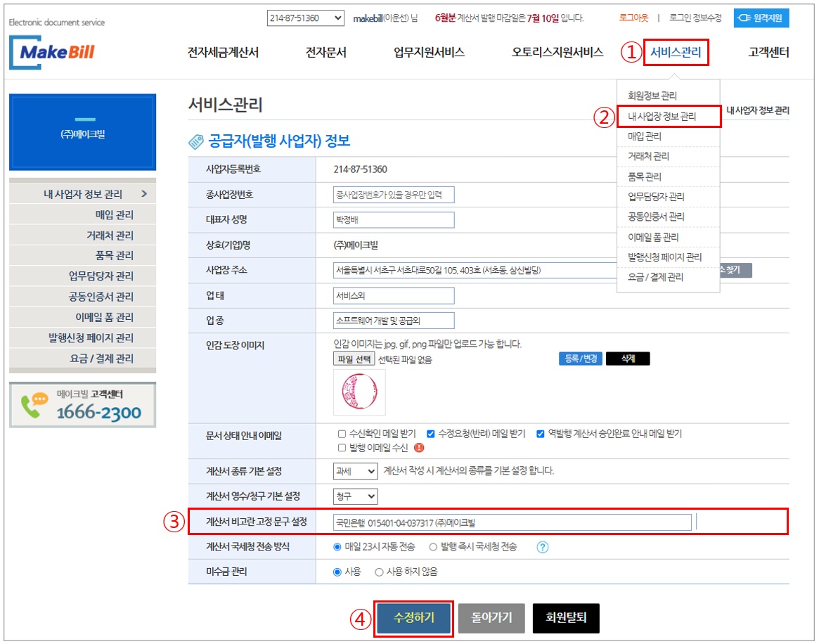Click 내 사업장 정보 관리 in left sidebar

pyautogui.click(x=82, y=194)
